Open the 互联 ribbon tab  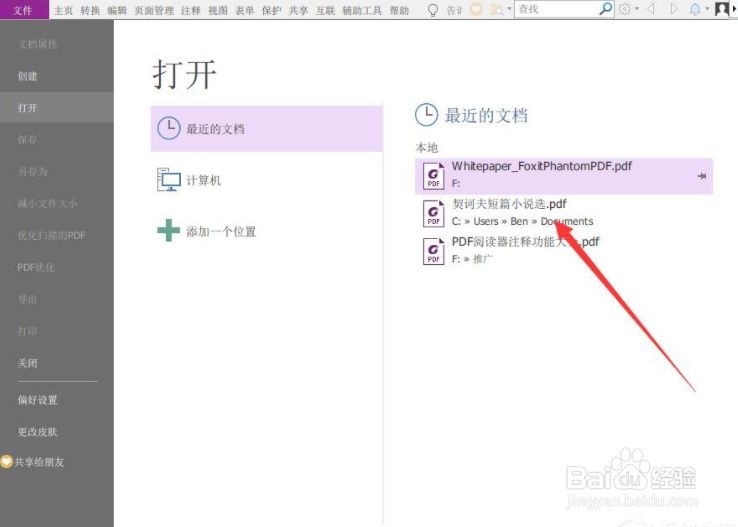coord(325,10)
